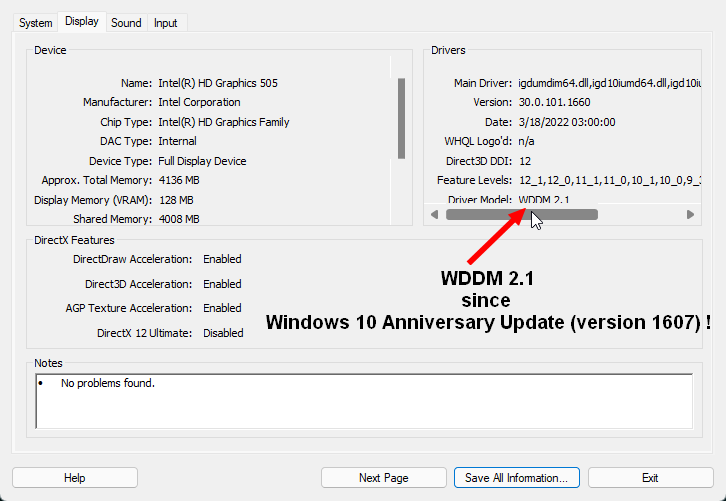The height and width of the screenshot is (501, 726).
Task: Click the 'Display Memory (VRAM):' label
Action: 93,200
